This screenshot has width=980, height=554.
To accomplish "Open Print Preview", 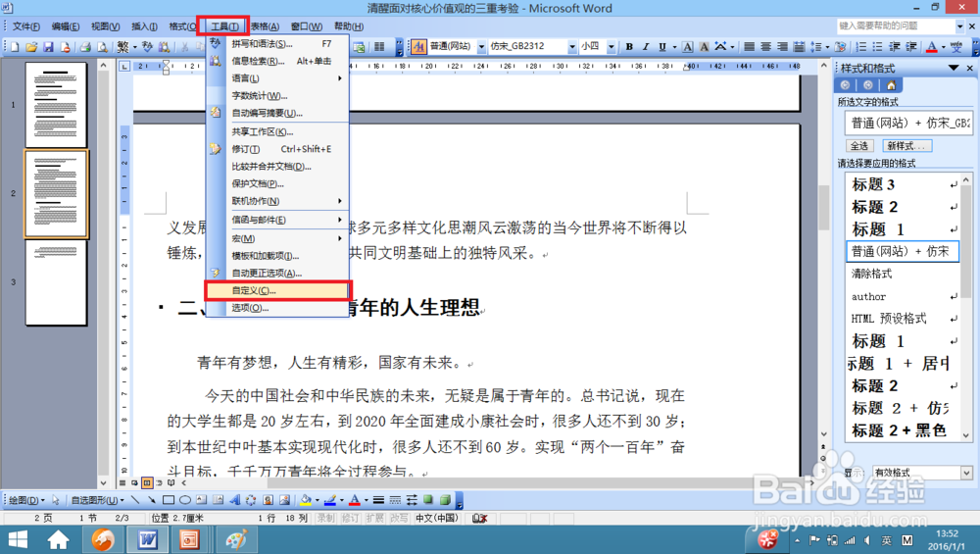I will click(x=102, y=47).
